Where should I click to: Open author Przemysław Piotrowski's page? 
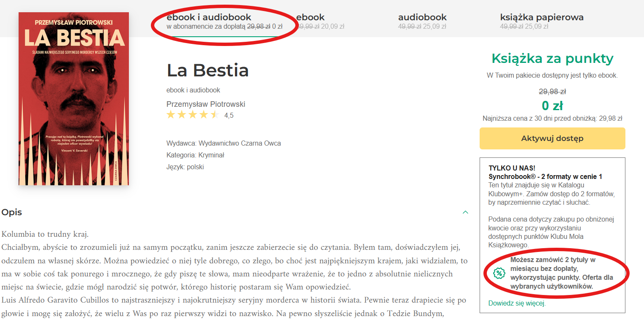(206, 104)
